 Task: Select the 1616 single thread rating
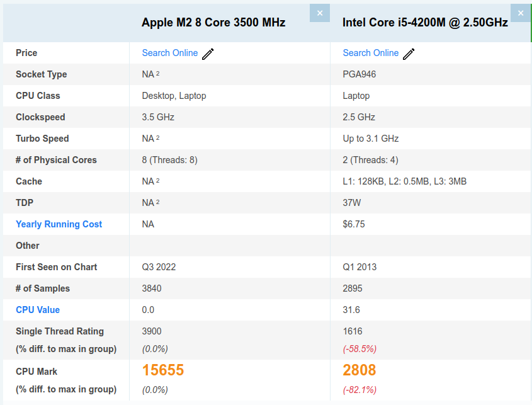[x=353, y=331]
